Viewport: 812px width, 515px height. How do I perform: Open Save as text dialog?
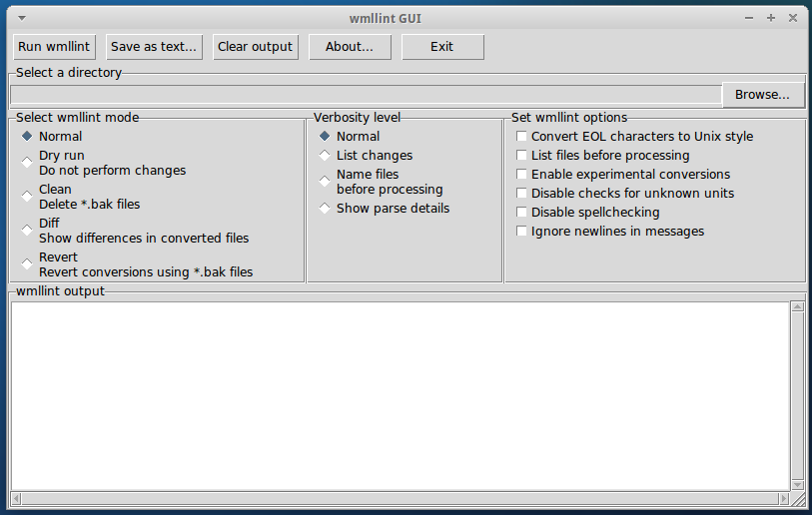(154, 47)
